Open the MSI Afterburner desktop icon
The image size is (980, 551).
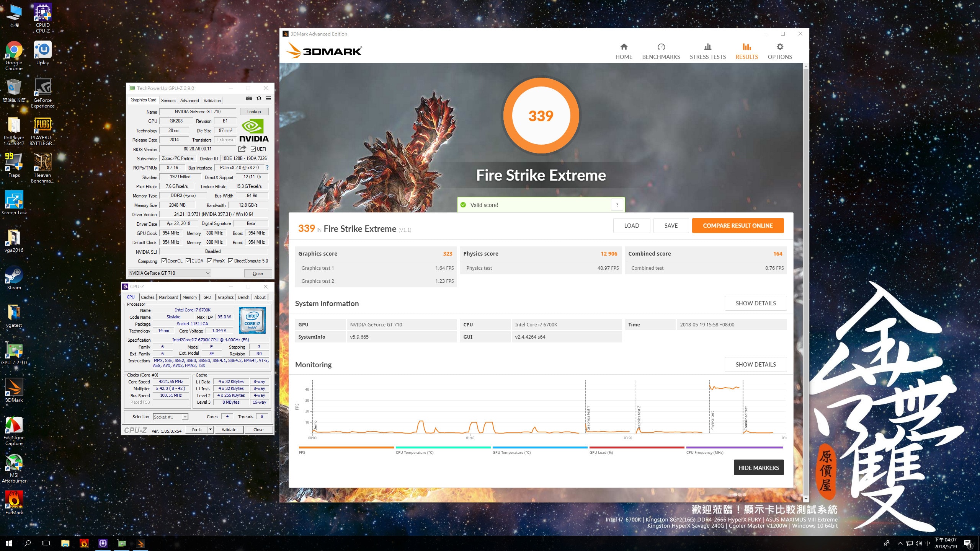tap(14, 469)
